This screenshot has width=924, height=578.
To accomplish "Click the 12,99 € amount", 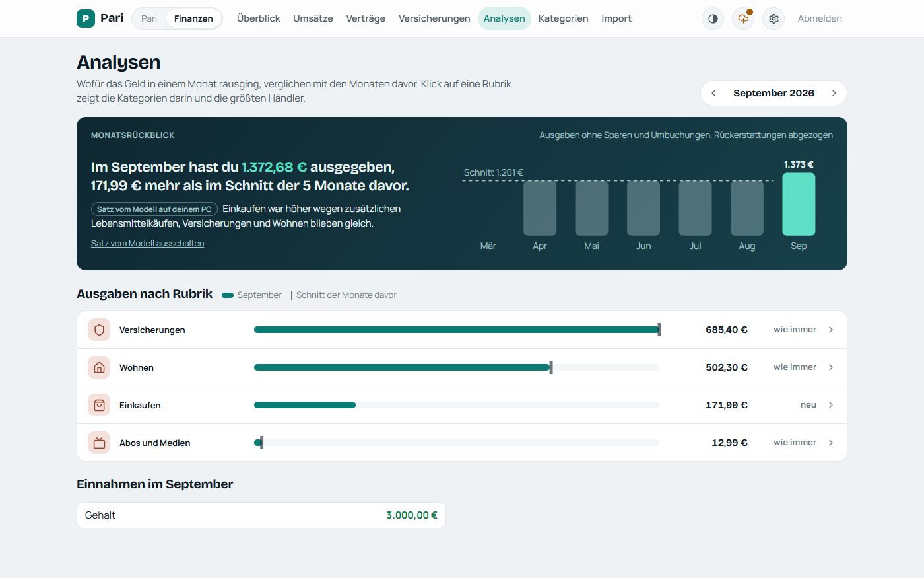I will 729,443.
